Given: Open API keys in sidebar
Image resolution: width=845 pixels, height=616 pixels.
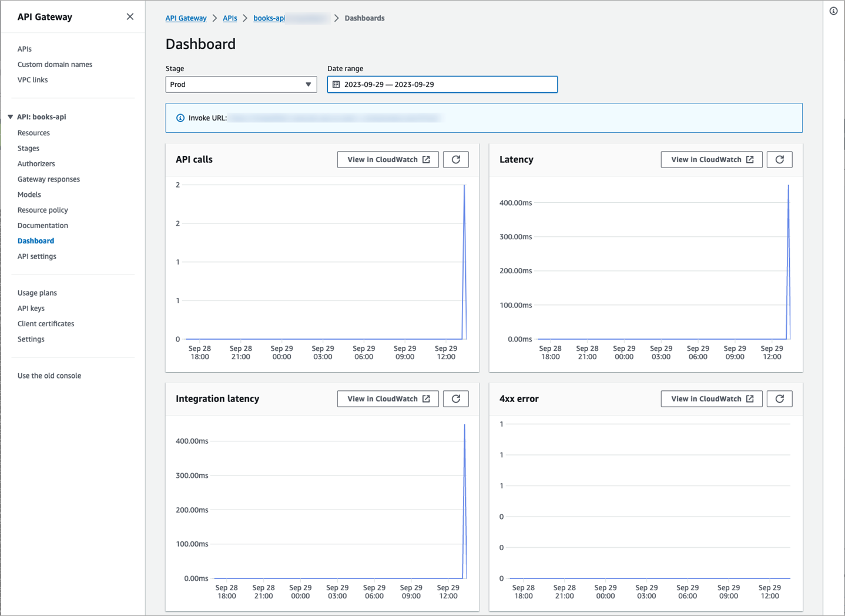Looking at the screenshot, I should (31, 309).
